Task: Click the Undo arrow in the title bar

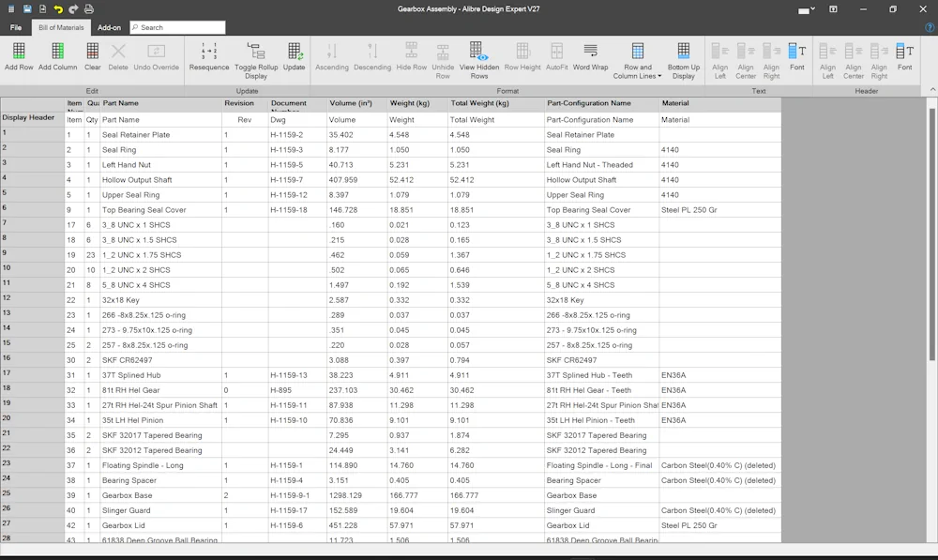Action: coord(58,9)
